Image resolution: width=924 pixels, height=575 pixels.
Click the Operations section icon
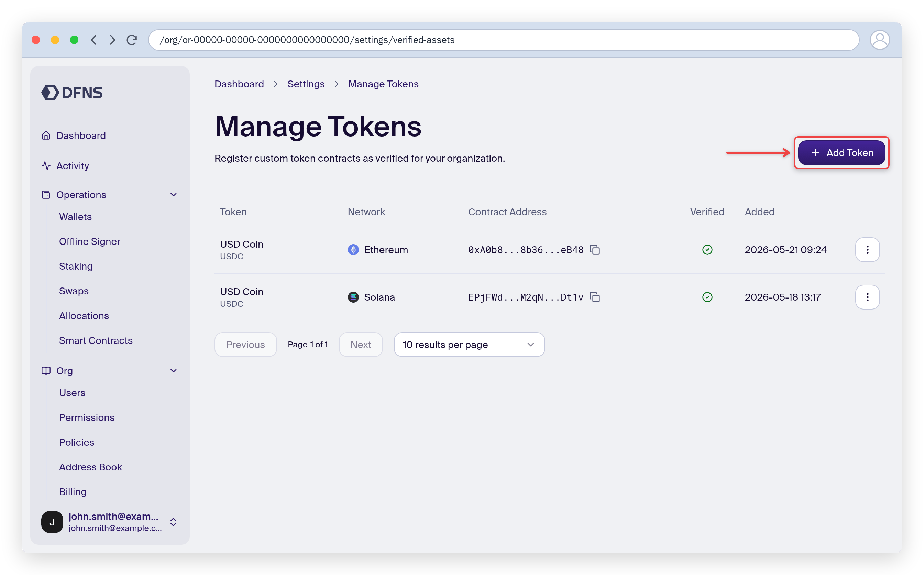pyautogui.click(x=46, y=195)
